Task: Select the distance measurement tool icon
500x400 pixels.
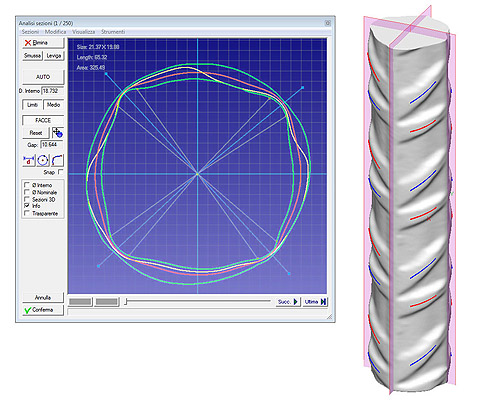Action: pyautogui.click(x=29, y=160)
